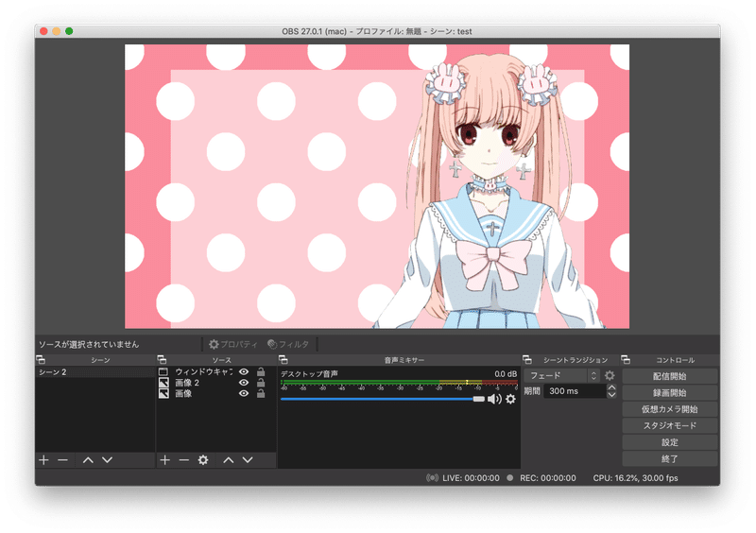756x533 pixels.
Task: Lock the 画像 2 source
Action: coord(261,383)
